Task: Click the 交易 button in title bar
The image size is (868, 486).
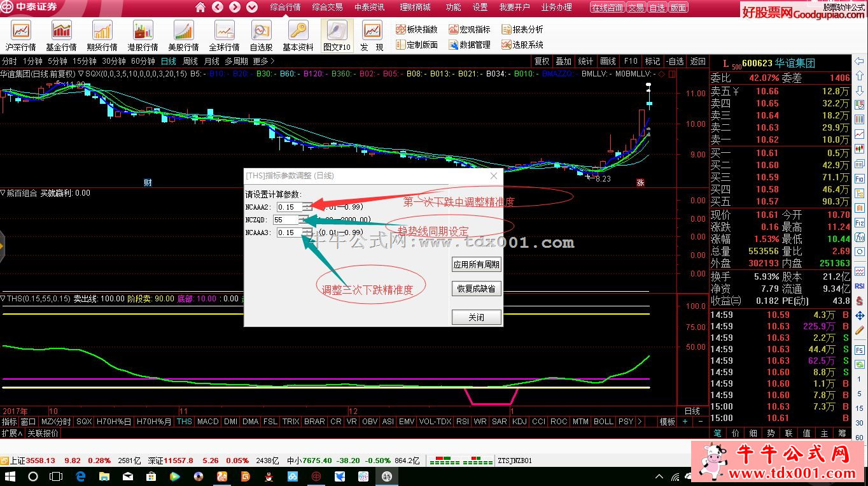Action: click(636, 8)
